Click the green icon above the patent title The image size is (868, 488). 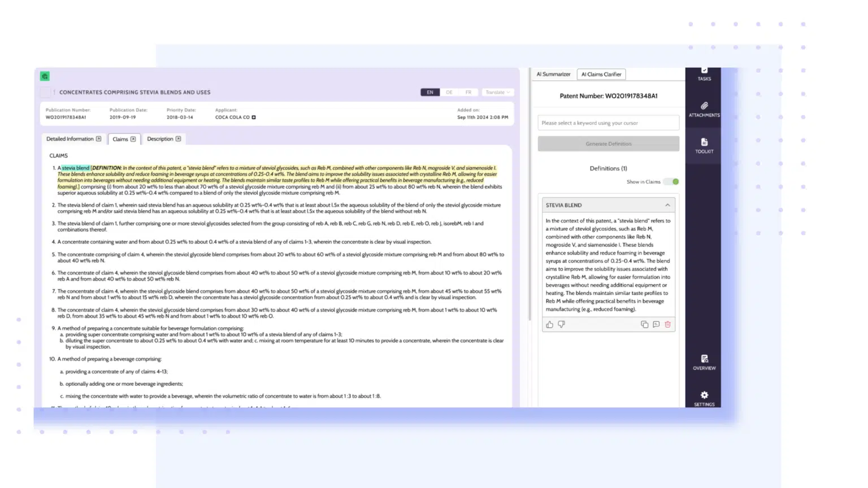pos(45,76)
